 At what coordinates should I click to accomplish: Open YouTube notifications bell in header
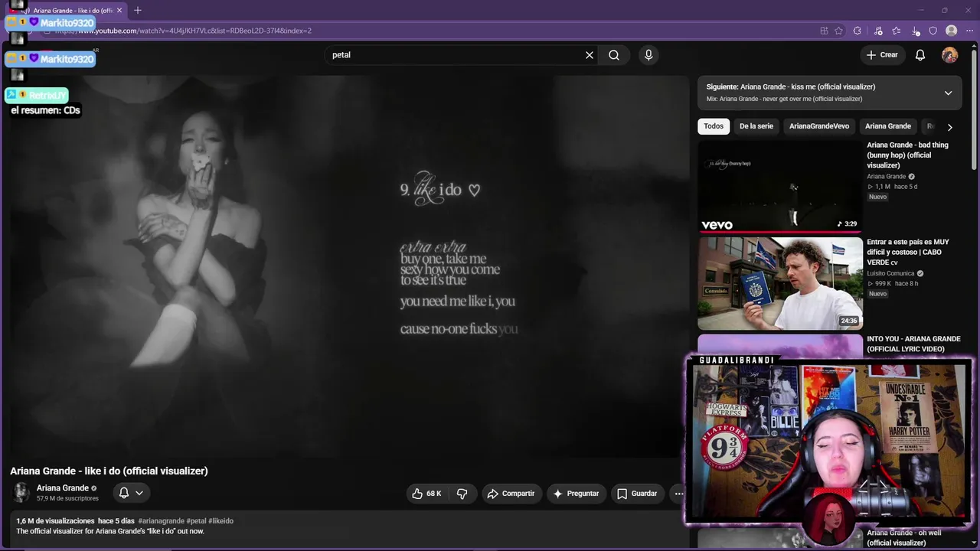pos(920,55)
